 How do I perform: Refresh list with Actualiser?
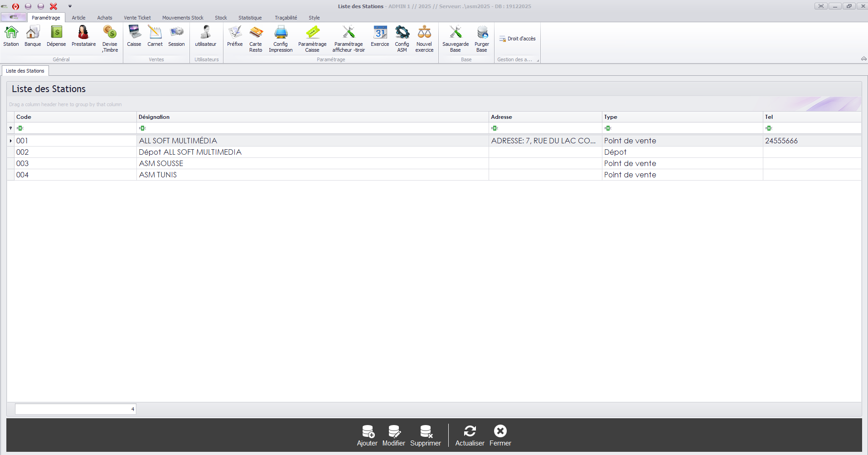[x=470, y=435]
